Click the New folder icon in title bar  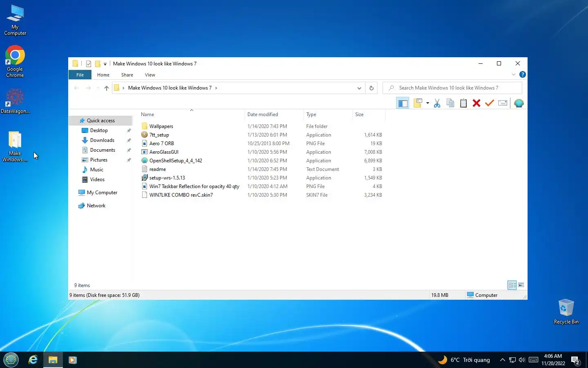tap(98, 64)
